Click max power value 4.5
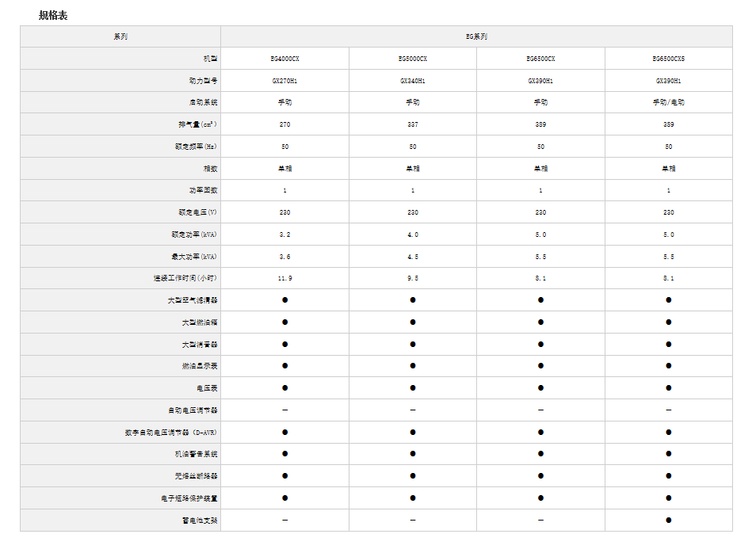This screenshot has width=756, height=553. pos(413,257)
